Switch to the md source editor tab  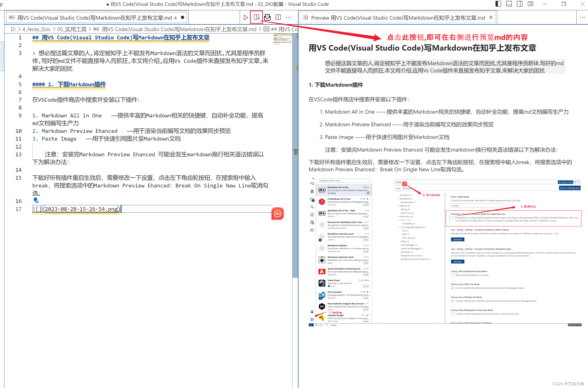tap(96, 18)
